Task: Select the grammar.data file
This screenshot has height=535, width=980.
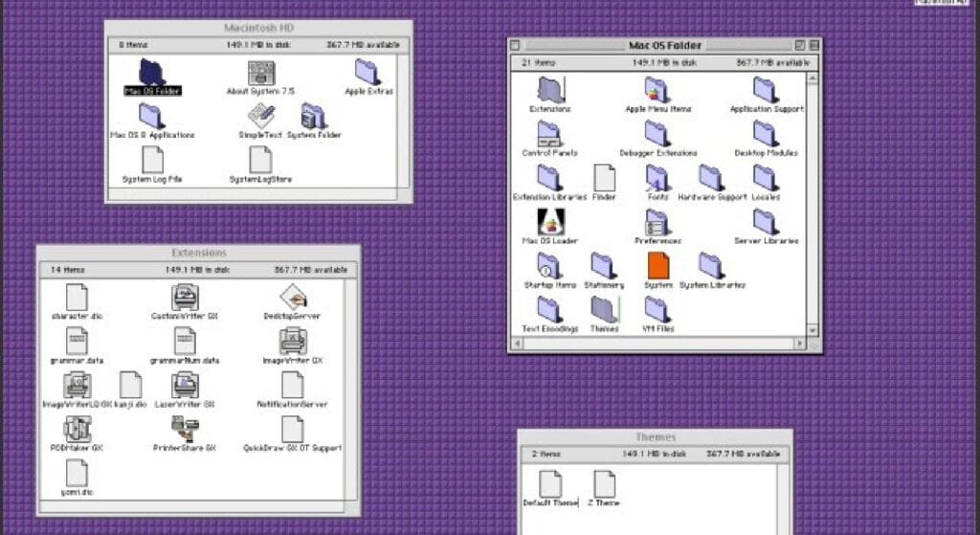Action: [77, 342]
